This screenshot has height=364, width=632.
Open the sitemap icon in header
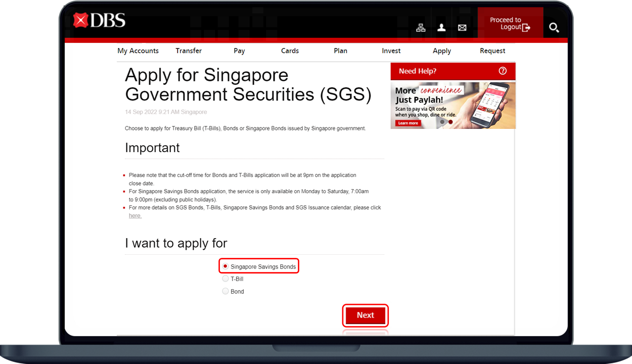[x=421, y=28]
